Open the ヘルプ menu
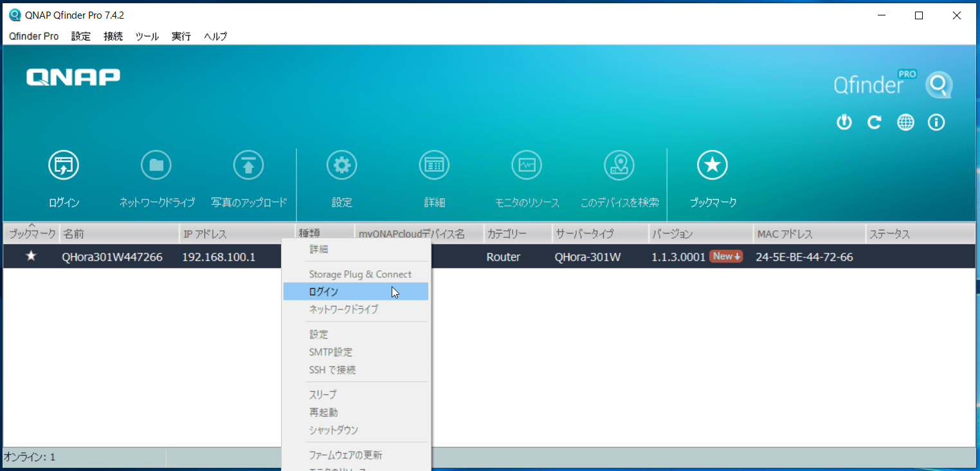This screenshot has width=980, height=471. (x=215, y=37)
